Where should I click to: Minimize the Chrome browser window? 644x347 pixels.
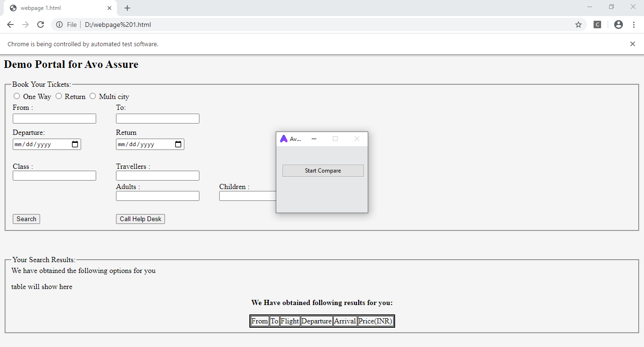pyautogui.click(x=590, y=7)
